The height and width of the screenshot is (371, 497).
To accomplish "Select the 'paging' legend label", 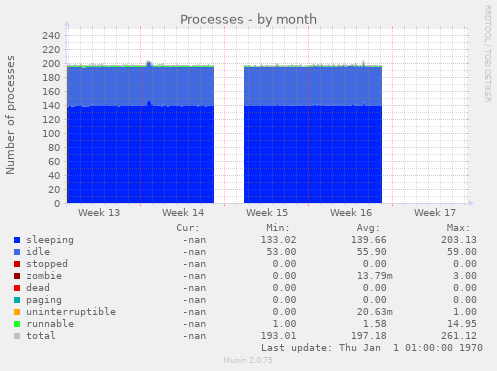I will pyautogui.click(x=44, y=300).
